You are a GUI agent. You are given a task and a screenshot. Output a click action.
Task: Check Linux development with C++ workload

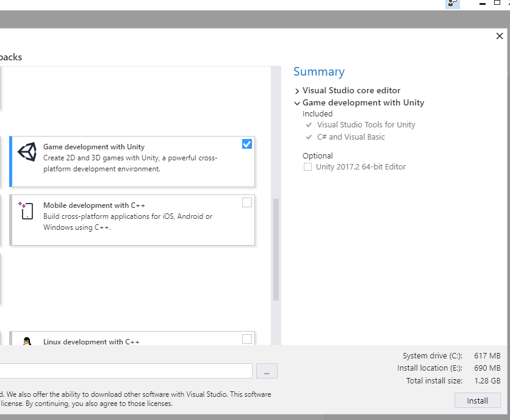click(247, 339)
